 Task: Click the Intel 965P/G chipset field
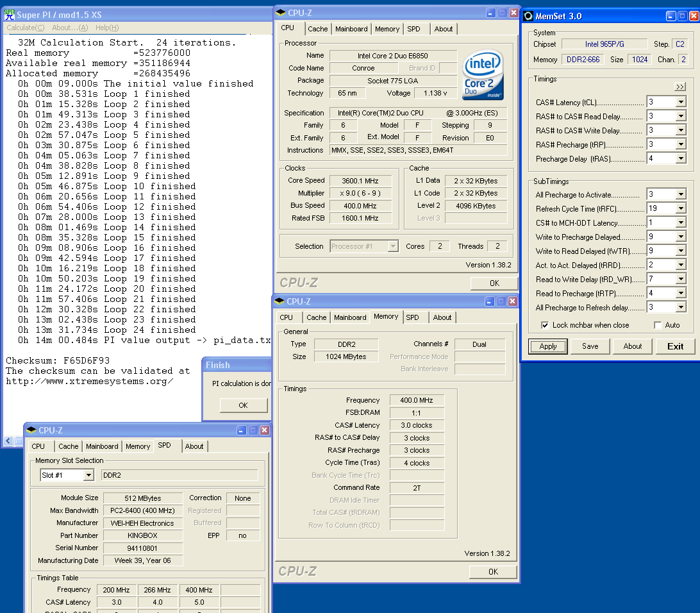(x=604, y=44)
